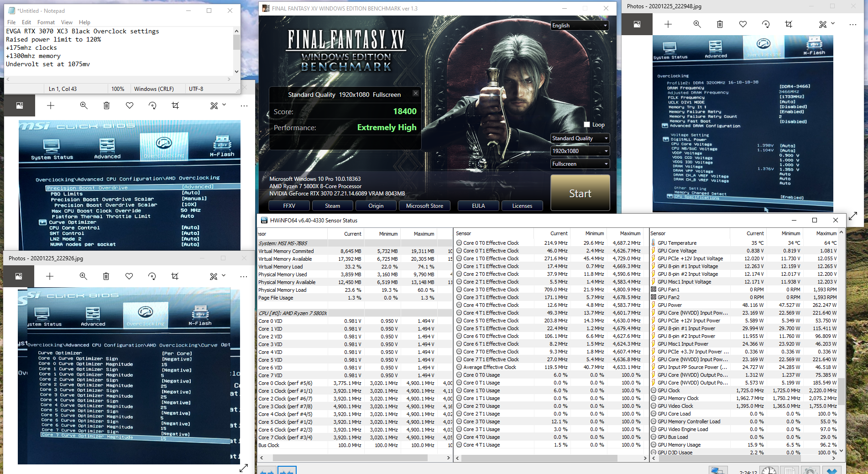Click the Licenses button
868x474 pixels.
[x=522, y=206]
